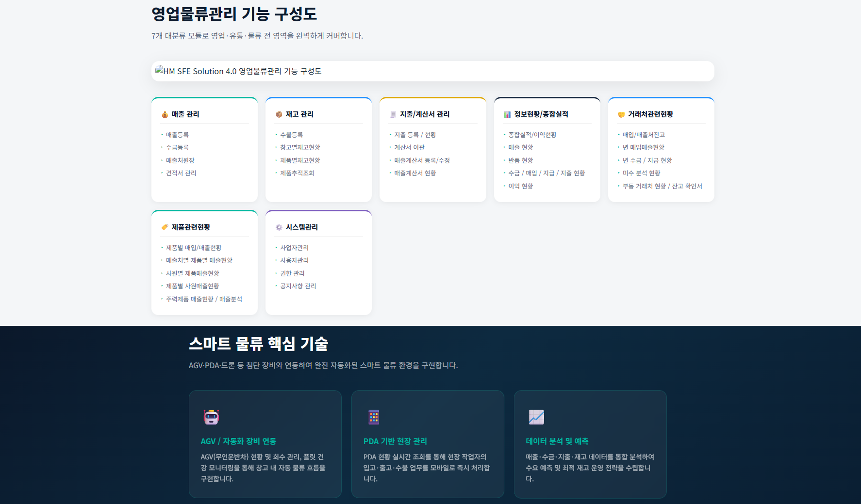Image resolution: width=861 pixels, height=504 pixels.
Task: Click the box icon beside 재고 관리
Action: coord(279,114)
